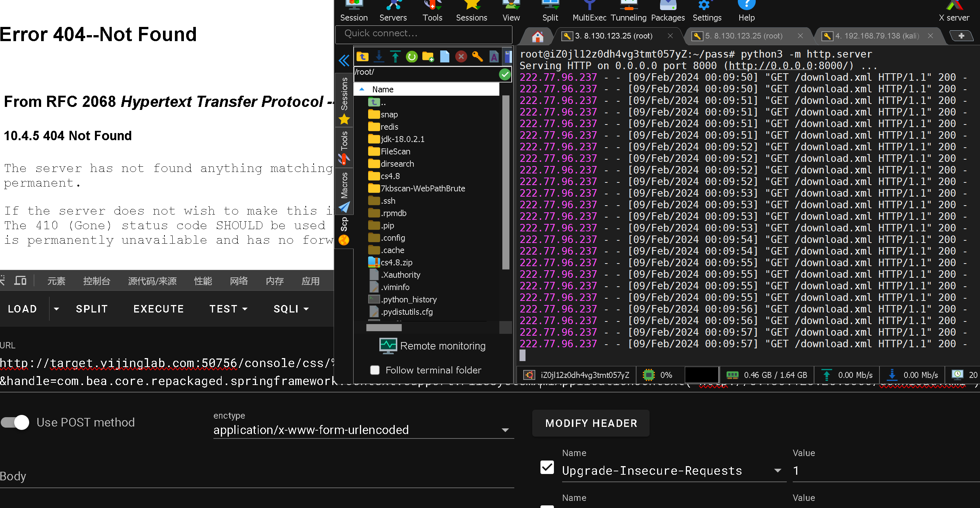Image resolution: width=980 pixels, height=508 pixels.
Task: Click the green checkmark beside /root/ path
Action: click(x=505, y=74)
